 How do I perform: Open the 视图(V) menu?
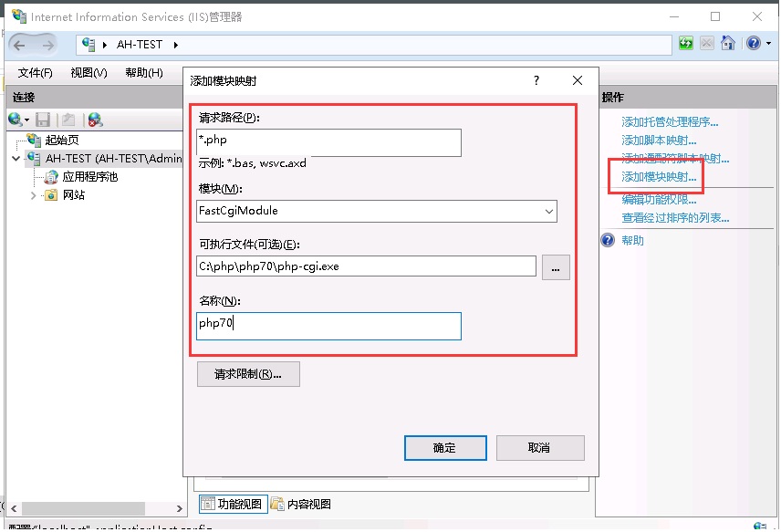click(89, 73)
